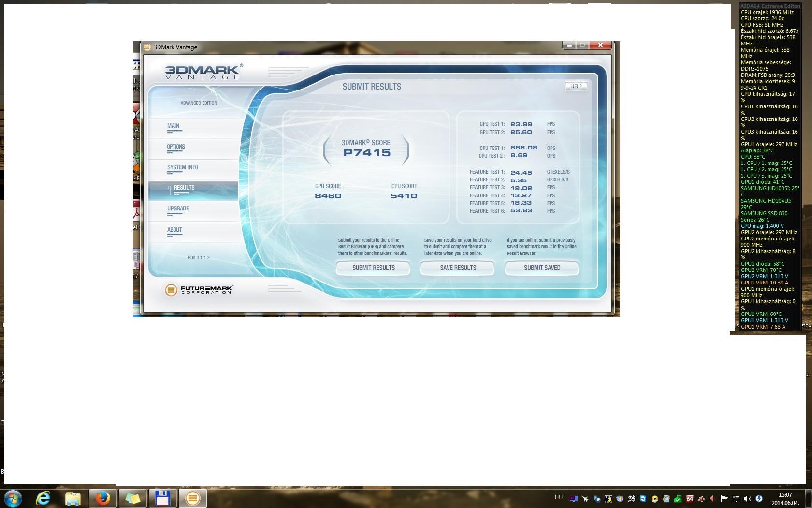
Task: Click the yellow disc tray icon
Action: [x=655, y=498]
